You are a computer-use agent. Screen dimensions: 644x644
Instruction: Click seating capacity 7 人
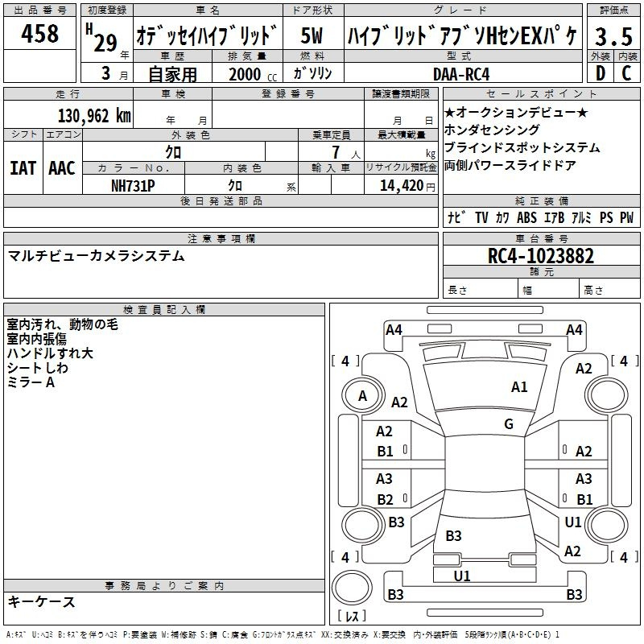346,152
